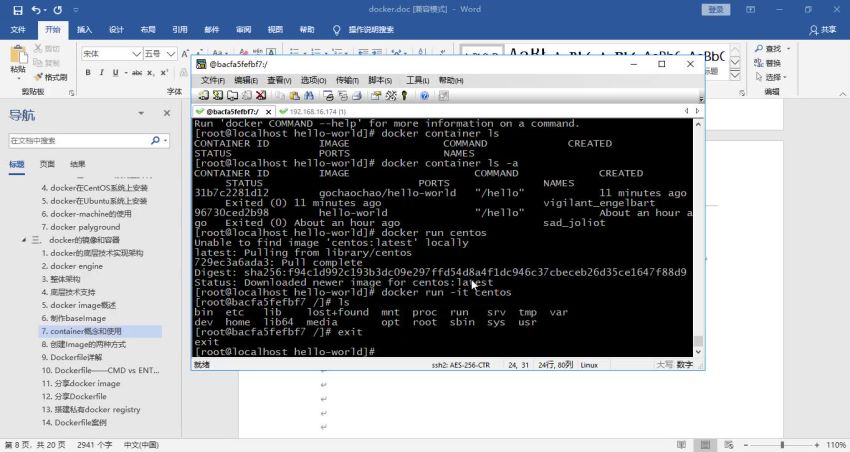Close the @bacfa5fefbf7:/ session tab
This screenshot has height=452, width=850.
(x=268, y=112)
